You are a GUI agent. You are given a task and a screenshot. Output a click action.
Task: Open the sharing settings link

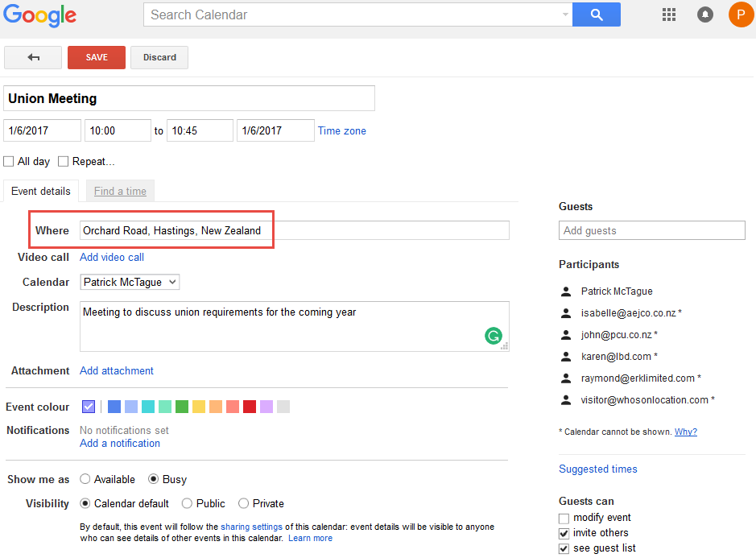point(251,527)
